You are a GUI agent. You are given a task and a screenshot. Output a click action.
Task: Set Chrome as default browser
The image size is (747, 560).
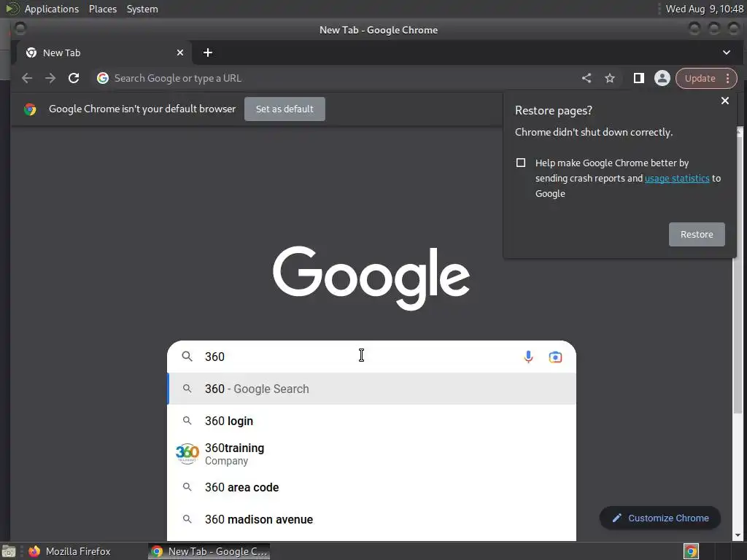(285, 109)
